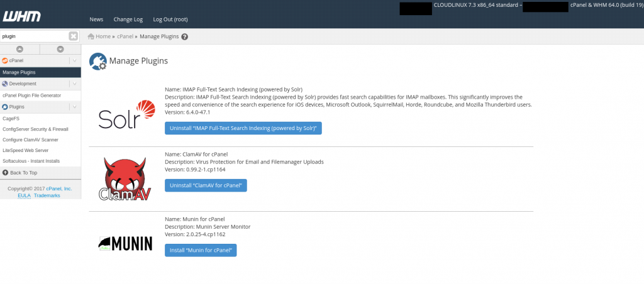Collapse the Development sidebar section chevron

(74, 84)
